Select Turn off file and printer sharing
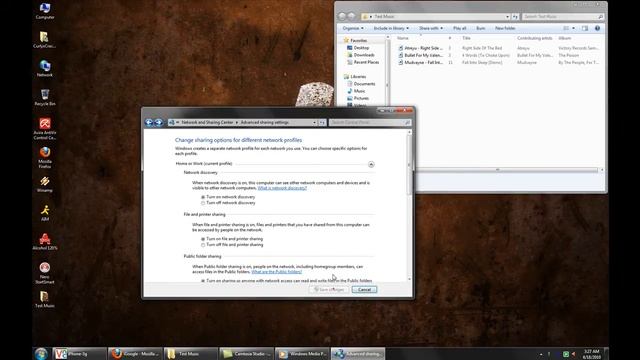 pos(203,245)
